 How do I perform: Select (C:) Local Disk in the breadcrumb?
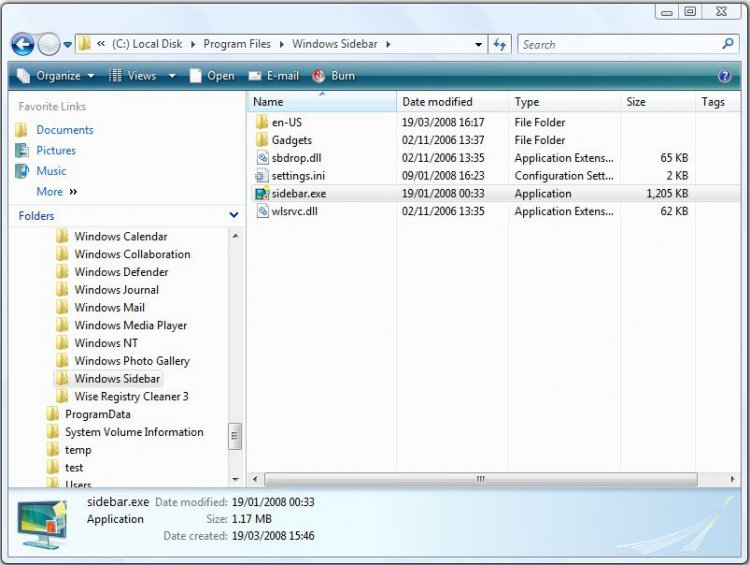point(147,44)
